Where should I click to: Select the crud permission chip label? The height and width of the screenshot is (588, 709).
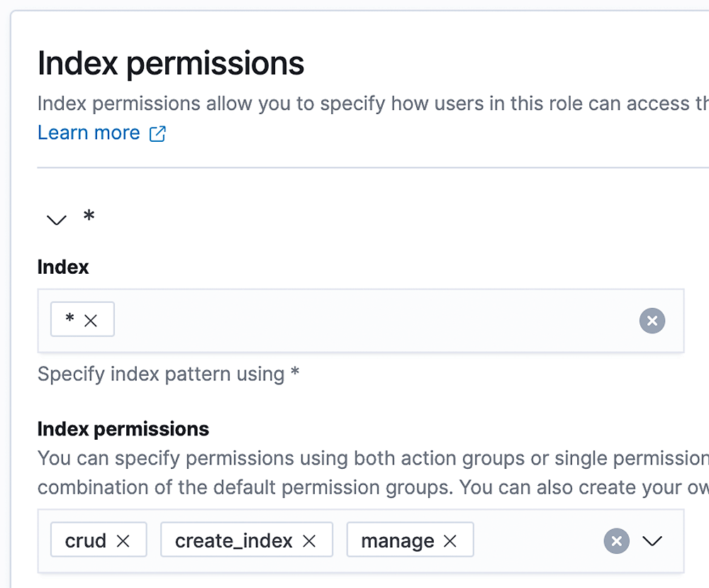[x=86, y=541]
